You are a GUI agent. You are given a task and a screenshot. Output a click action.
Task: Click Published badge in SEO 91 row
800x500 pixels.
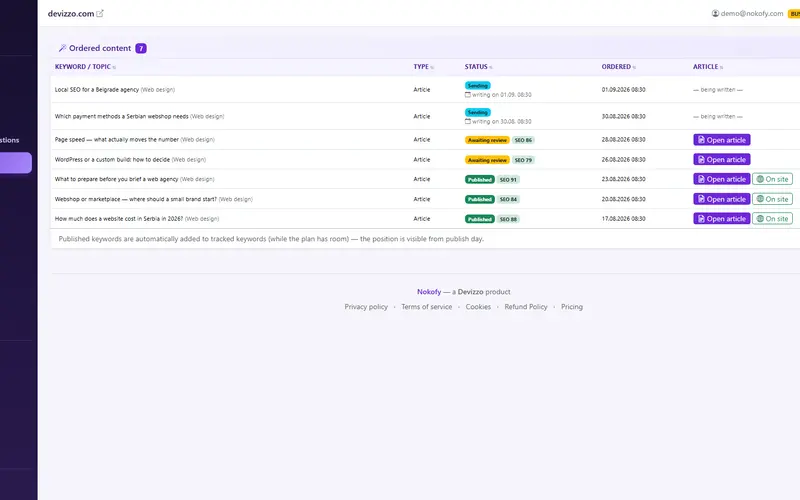(480, 180)
